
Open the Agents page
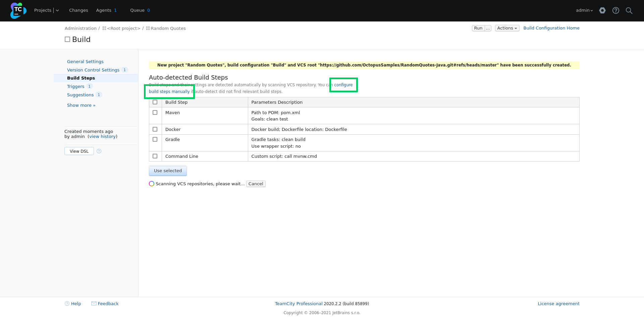click(x=104, y=10)
